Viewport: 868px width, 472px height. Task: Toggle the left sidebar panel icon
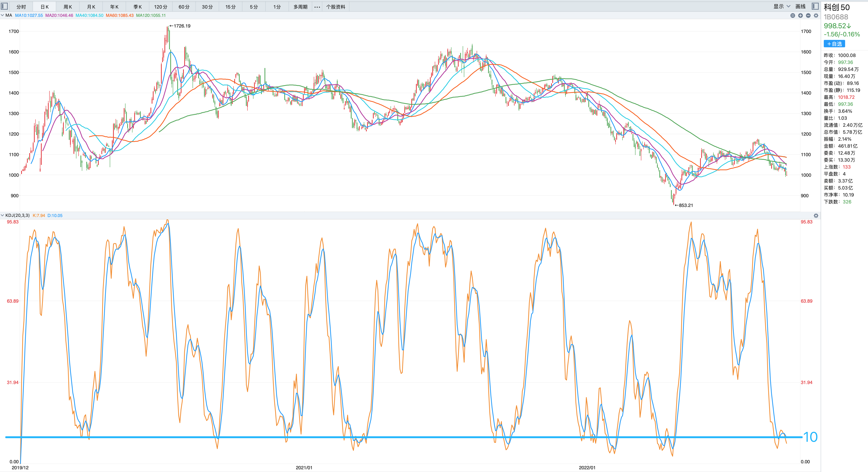(x=4, y=6)
